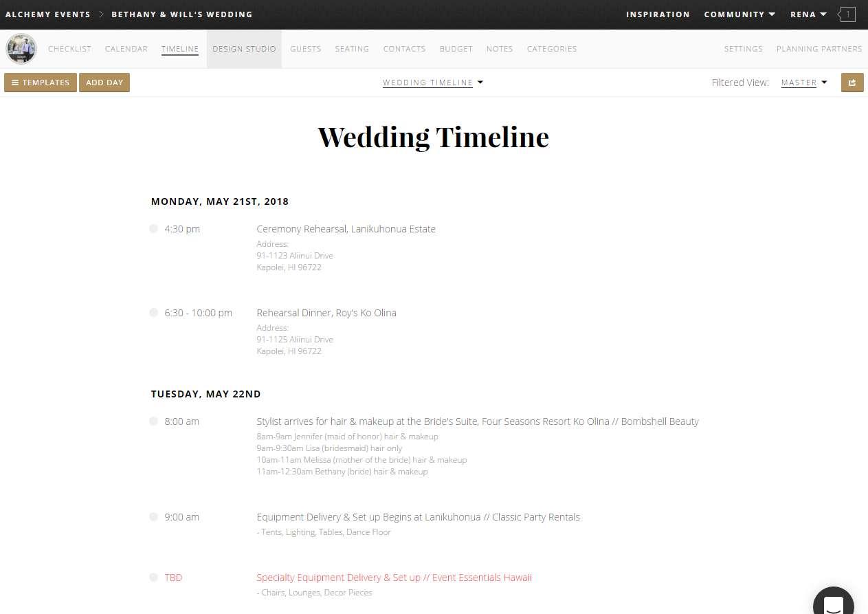The height and width of the screenshot is (614, 868).
Task: Toggle the circle marker next to 8:00 am
Action: [x=153, y=421]
